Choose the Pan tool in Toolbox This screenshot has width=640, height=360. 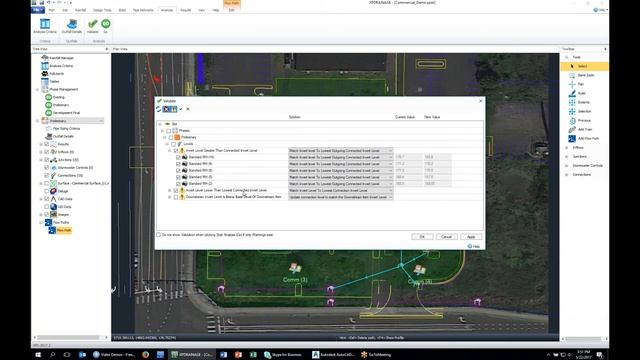coord(576,84)
